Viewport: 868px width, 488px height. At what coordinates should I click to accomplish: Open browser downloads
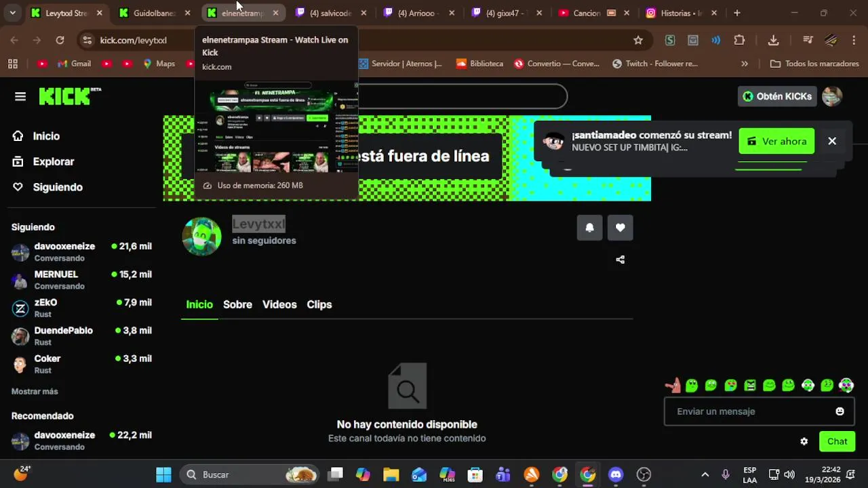tap(773, 40)
